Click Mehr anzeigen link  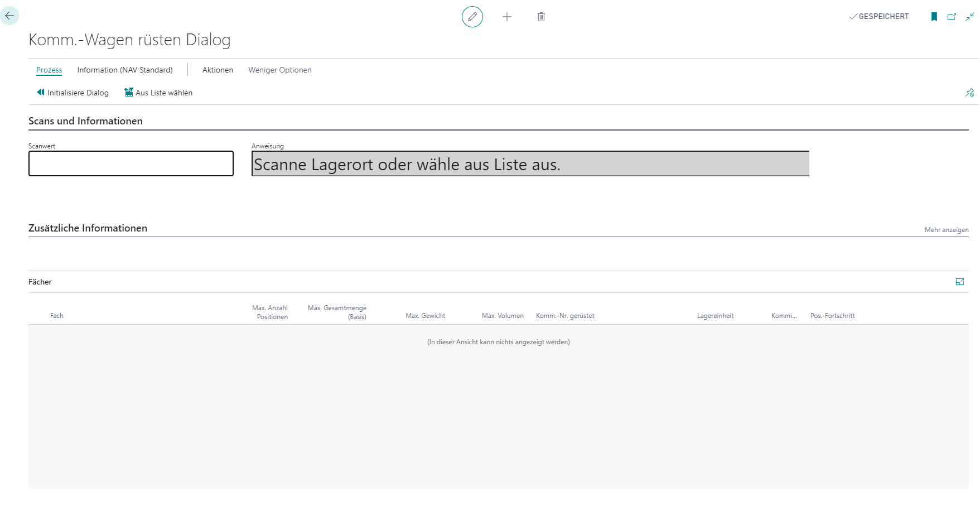click(x=946, y=230)
